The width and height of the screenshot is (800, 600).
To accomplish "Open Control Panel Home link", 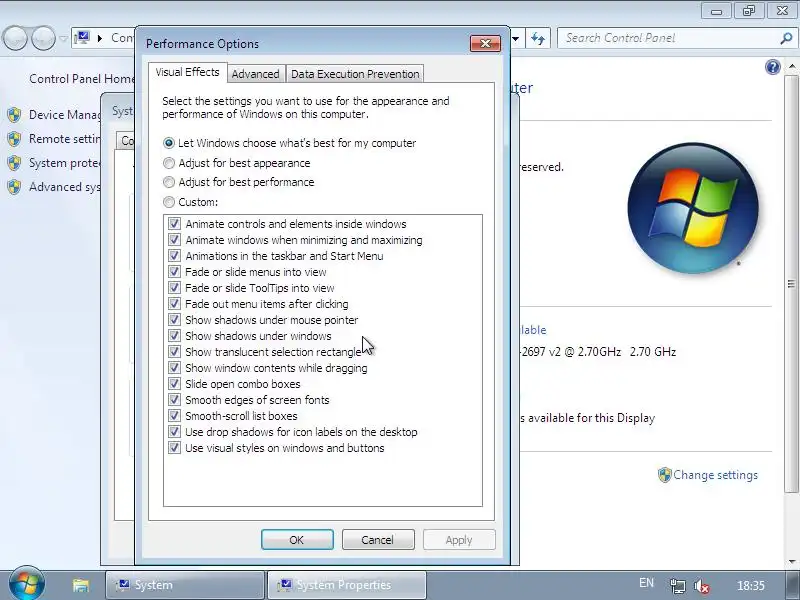I will coord(82,79).
